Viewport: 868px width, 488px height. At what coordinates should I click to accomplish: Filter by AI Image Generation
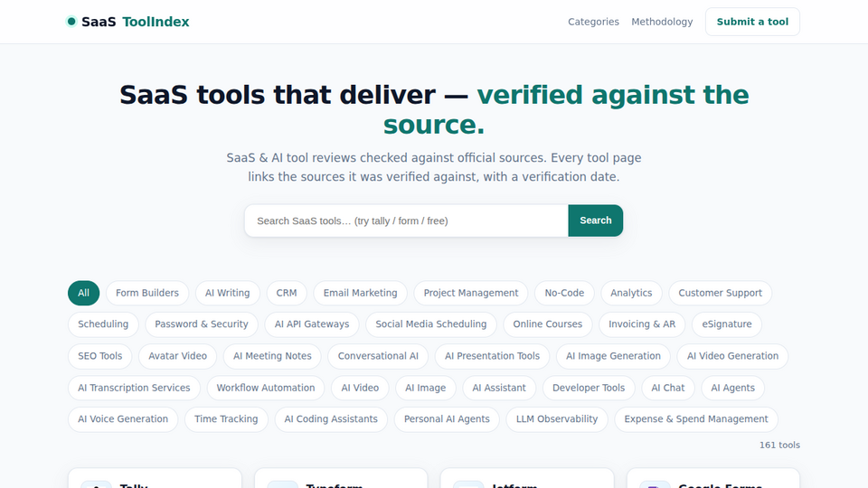pyautogui.click(x=613, y=356)
